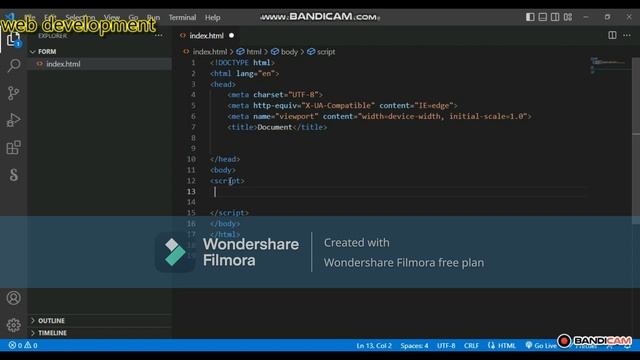Change language mode HTML

pos(507,345)
